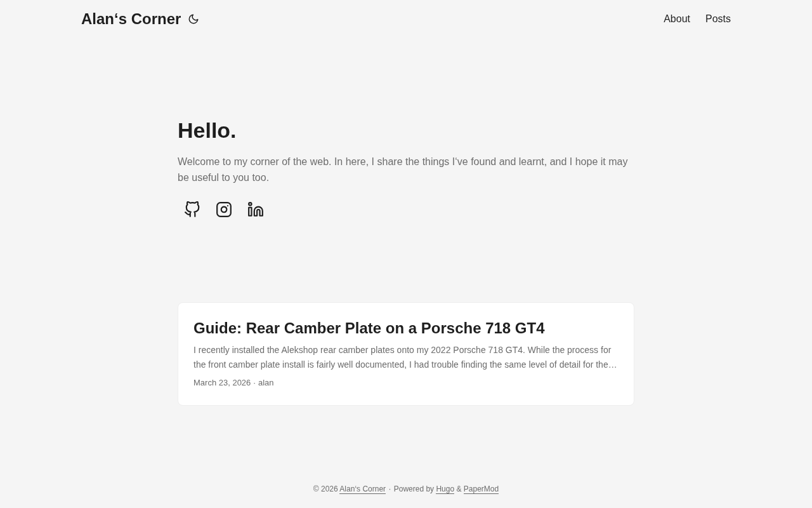Click the post author name alan
This screenshot has height=508, width=812.
click(266, 383)
